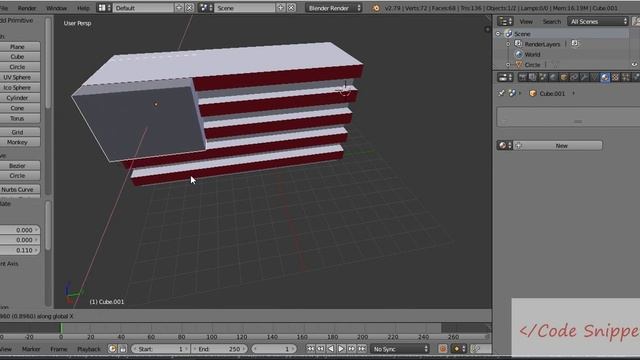This screenshot has width=640, height=360.
Task: Click the Cube.001 object icon in breadcrumb
Action: [x=532, y=93]
